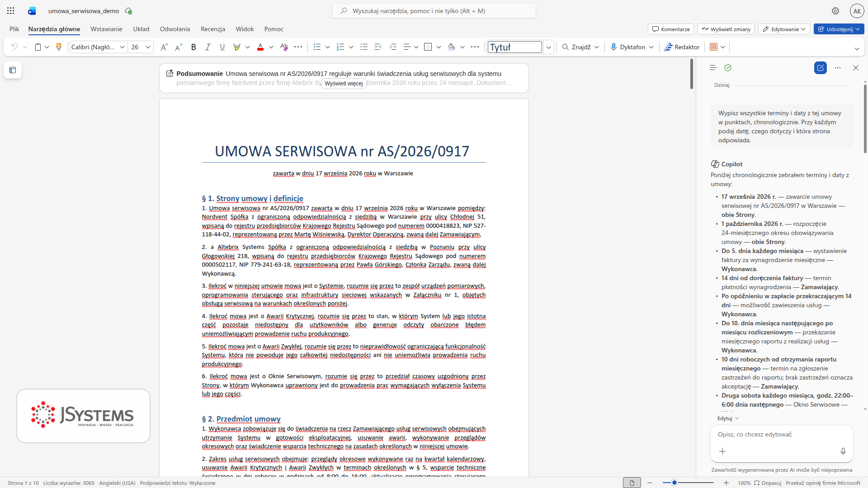
Task: Activate the Format Painter brush
Action: coord(59,47)
